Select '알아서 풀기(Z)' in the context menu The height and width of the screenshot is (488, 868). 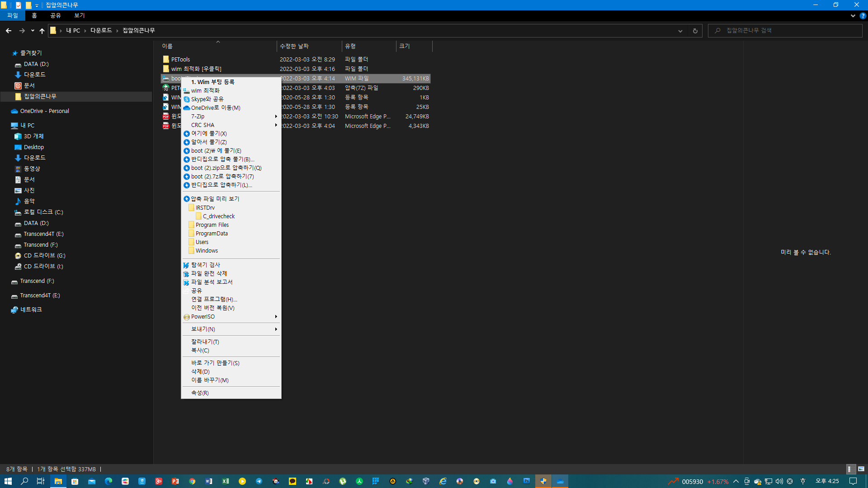click(x=231, y=142)
